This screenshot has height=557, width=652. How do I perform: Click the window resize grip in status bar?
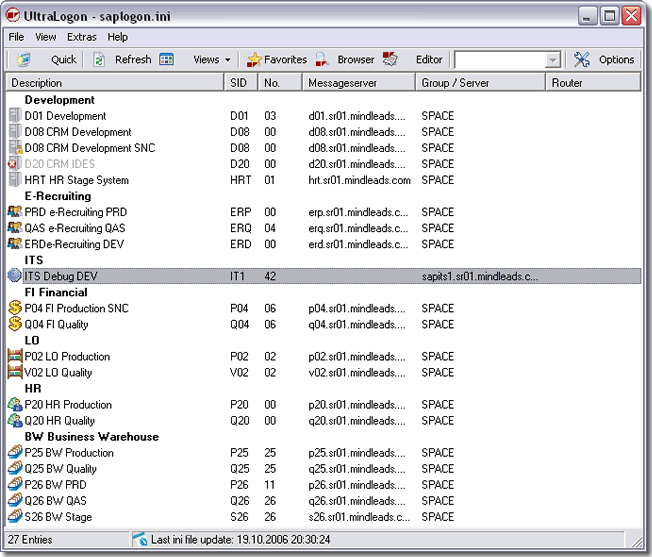coord(637,542)
